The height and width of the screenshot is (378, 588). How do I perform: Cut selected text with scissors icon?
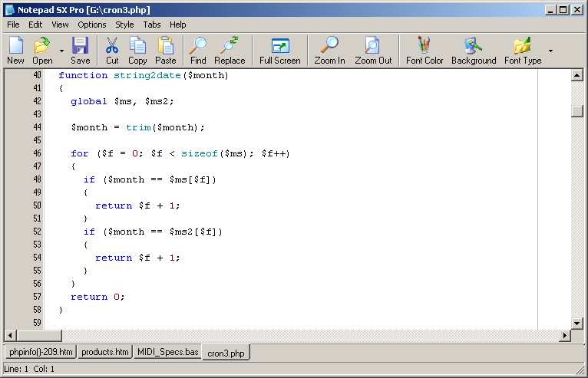(112, 51)
